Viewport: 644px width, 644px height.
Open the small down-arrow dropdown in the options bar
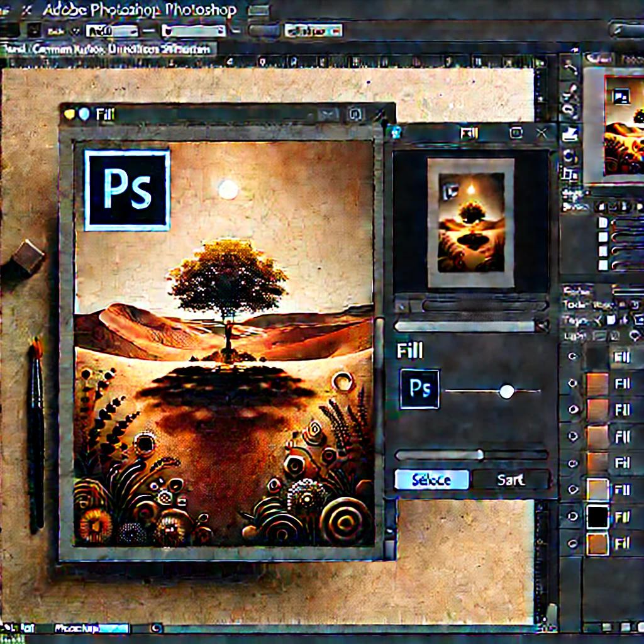tap(75, 31)
